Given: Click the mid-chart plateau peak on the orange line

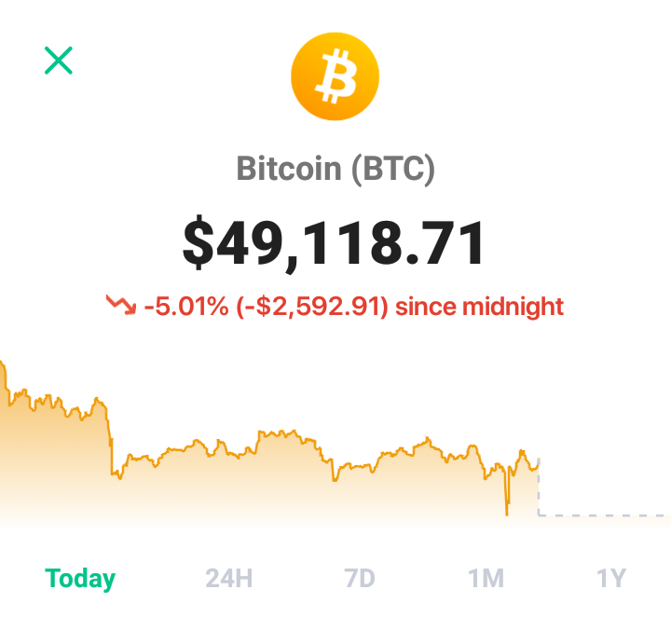Looking at the screenshot, I should click(x=294, y=431).
